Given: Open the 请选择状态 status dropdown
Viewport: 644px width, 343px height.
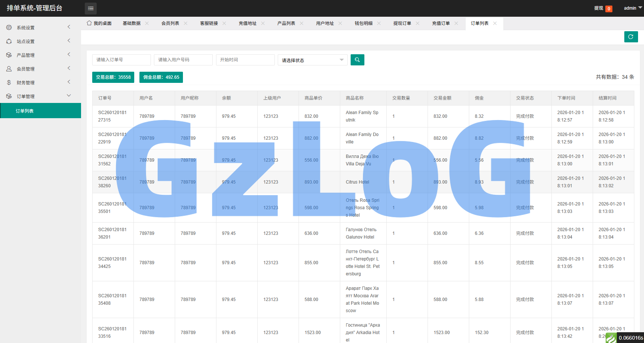Looking at the screenshot, I should point(312,60).
